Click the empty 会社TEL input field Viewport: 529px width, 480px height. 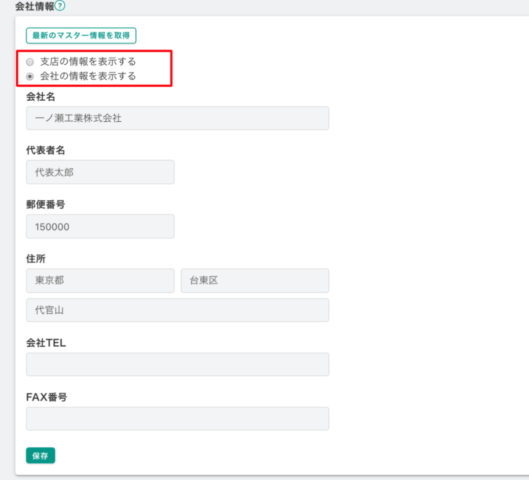(177, 364)
